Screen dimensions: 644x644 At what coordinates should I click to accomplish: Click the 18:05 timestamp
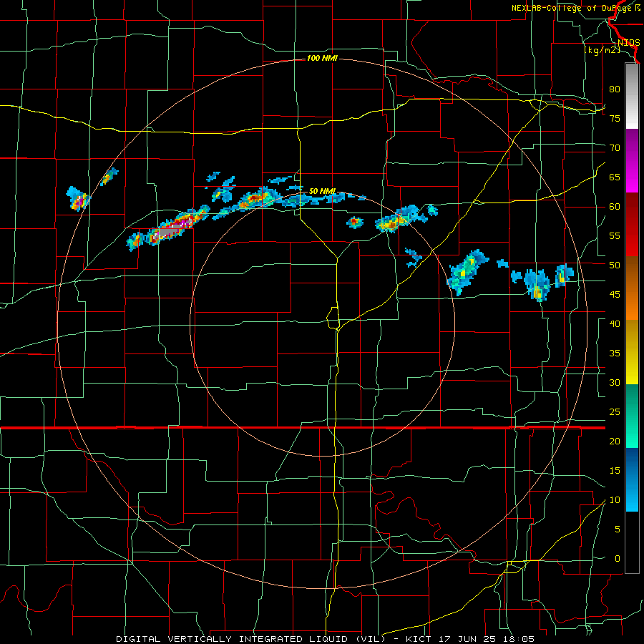pyautogui.click(x=519, y=639)
